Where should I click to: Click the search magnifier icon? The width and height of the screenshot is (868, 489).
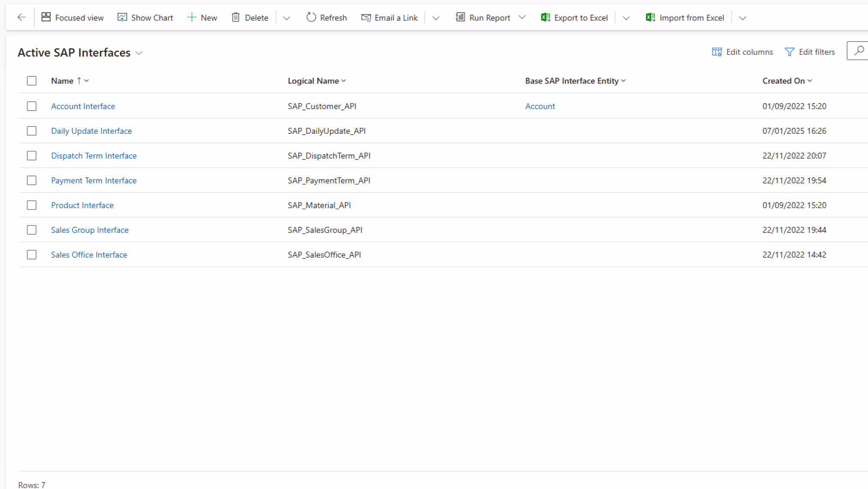859,51
